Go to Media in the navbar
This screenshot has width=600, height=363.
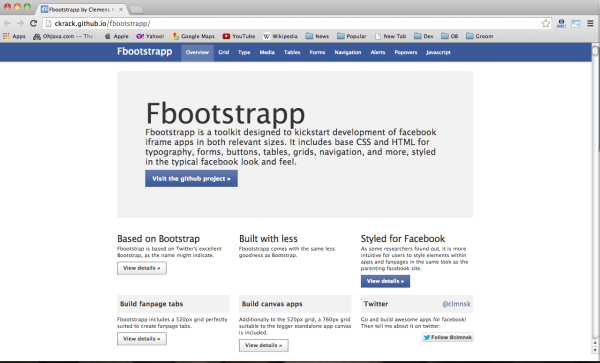pos(267,52)
